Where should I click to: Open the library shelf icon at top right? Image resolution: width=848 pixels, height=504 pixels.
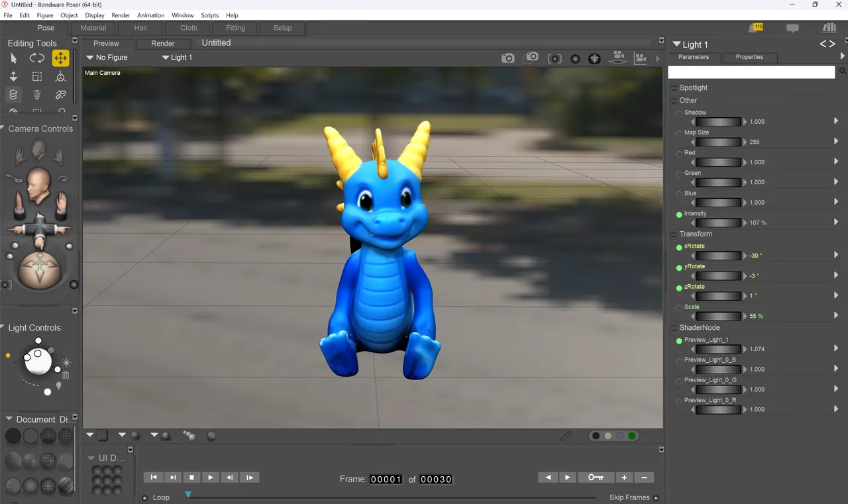click(829, 28)
